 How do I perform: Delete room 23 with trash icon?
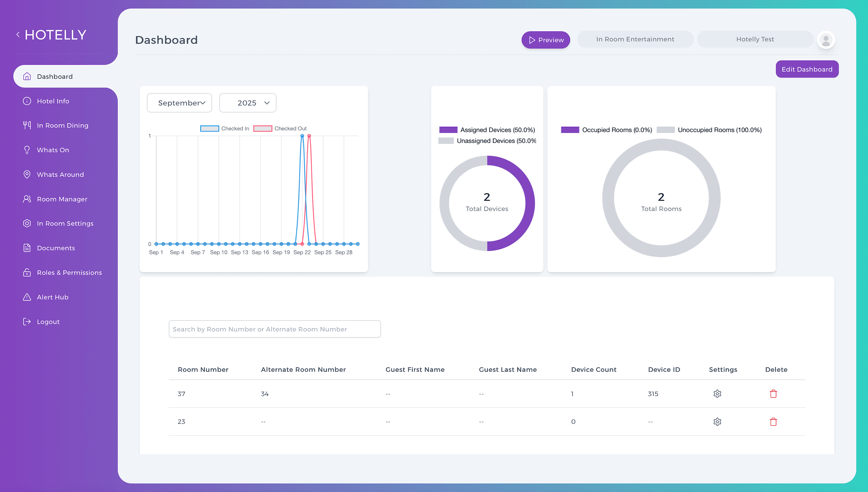pyautogui.click(x=773, y=422)
